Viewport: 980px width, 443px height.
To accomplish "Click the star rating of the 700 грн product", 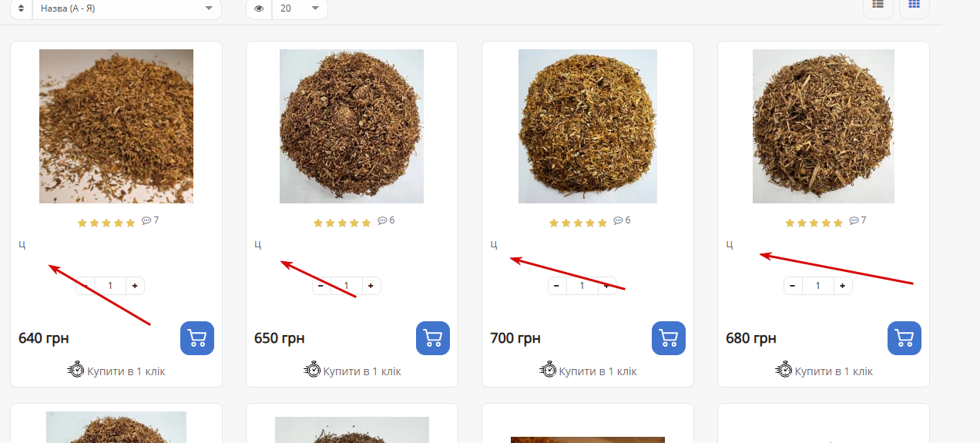I will click(578, 223).
